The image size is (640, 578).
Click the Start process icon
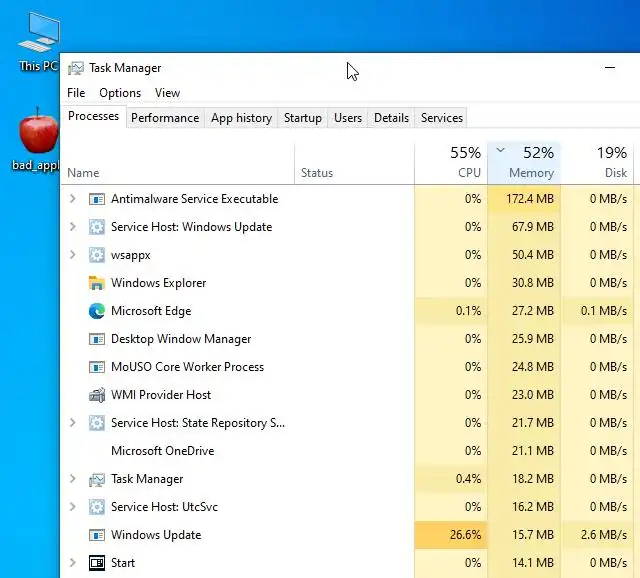pos(97,563)
